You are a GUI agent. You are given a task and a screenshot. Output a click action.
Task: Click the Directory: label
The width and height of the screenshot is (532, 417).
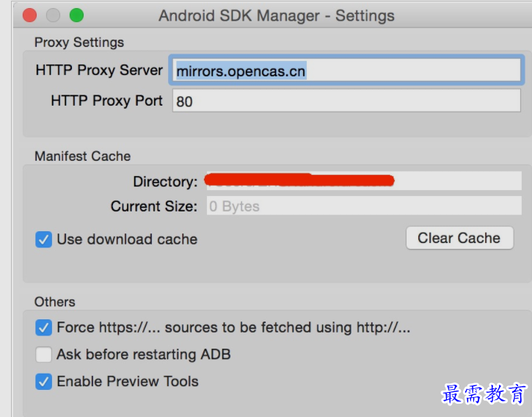click(165, 181)
